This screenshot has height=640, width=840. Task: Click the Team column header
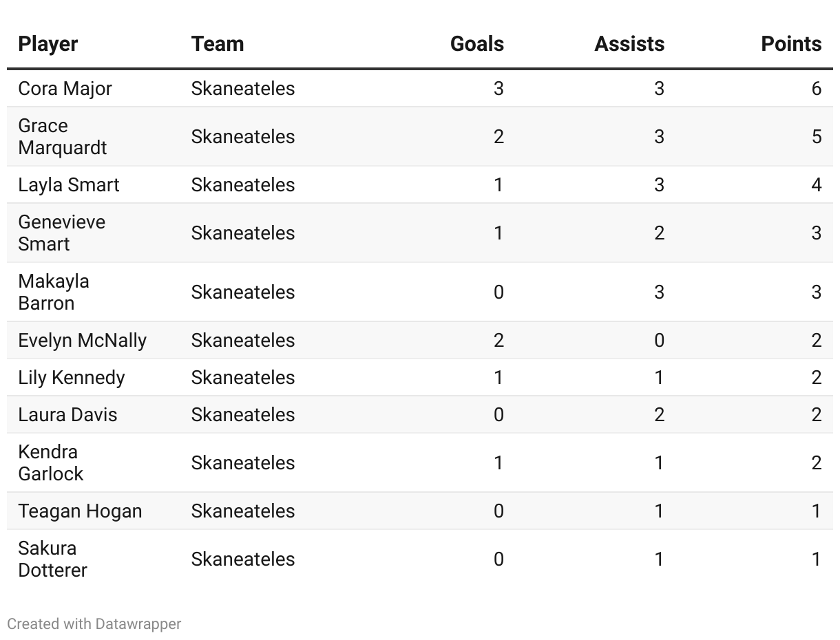click(218, 44)
